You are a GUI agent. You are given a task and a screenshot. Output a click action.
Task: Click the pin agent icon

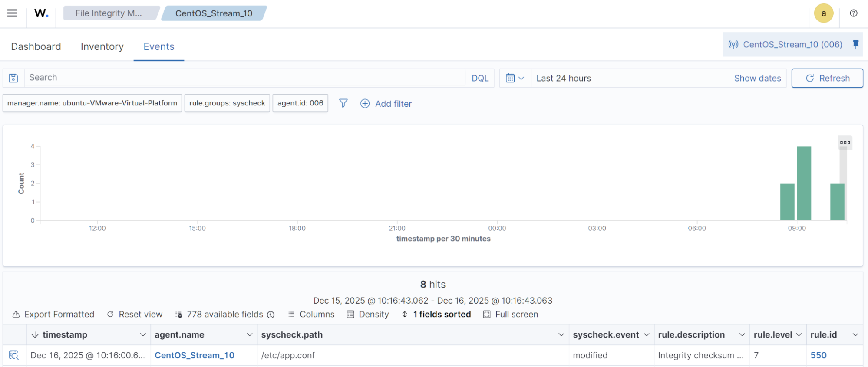tap(855, 44)
